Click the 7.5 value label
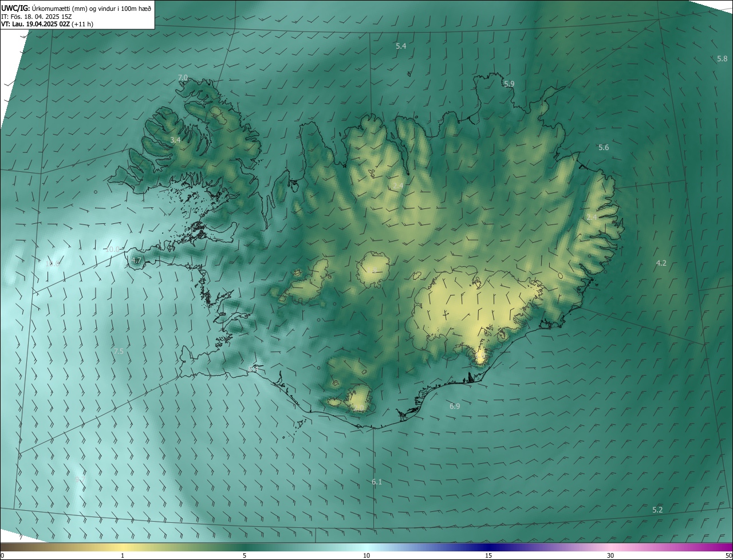The height and width of the screenshot is (560, 733). click(119, 352)
